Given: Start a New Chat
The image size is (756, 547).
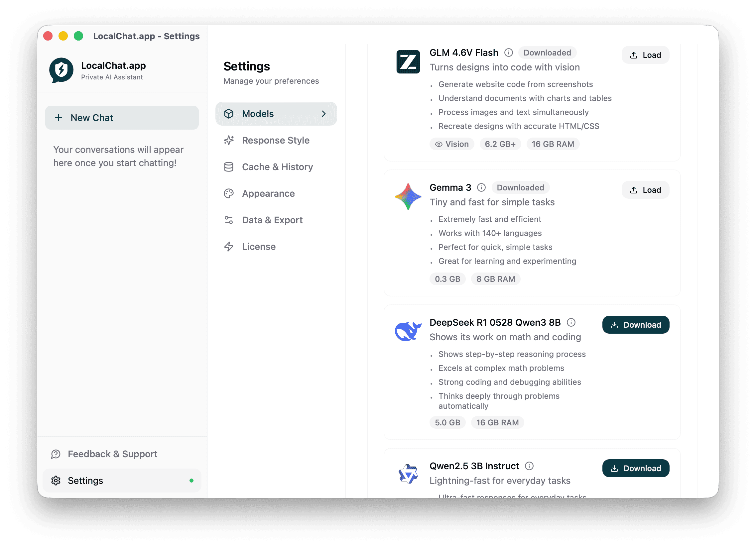Looking at the screenshot, I should click(x=122, y=118).
